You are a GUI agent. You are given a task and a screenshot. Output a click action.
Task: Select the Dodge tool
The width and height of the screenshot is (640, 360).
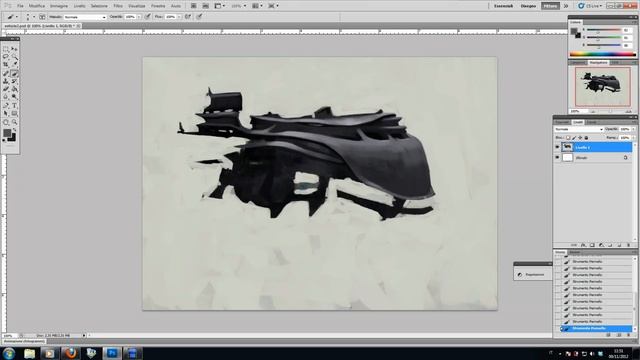tap(14, 97)
